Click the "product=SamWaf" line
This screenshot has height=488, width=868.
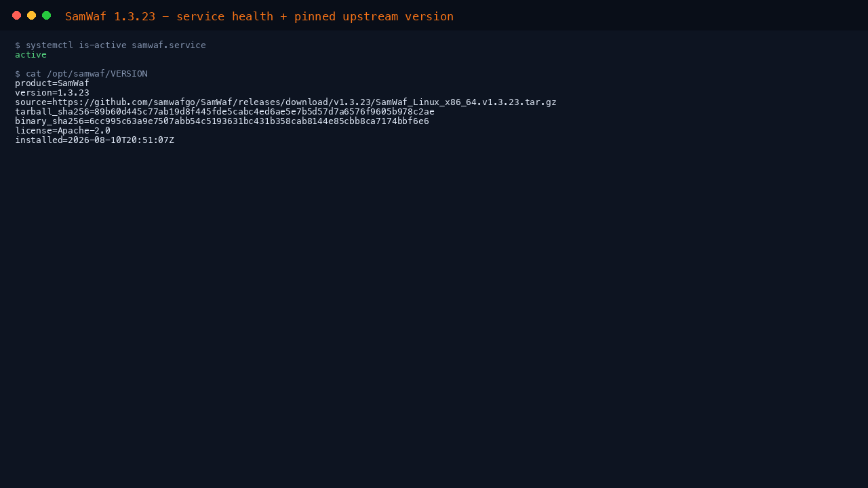point(52,83)
